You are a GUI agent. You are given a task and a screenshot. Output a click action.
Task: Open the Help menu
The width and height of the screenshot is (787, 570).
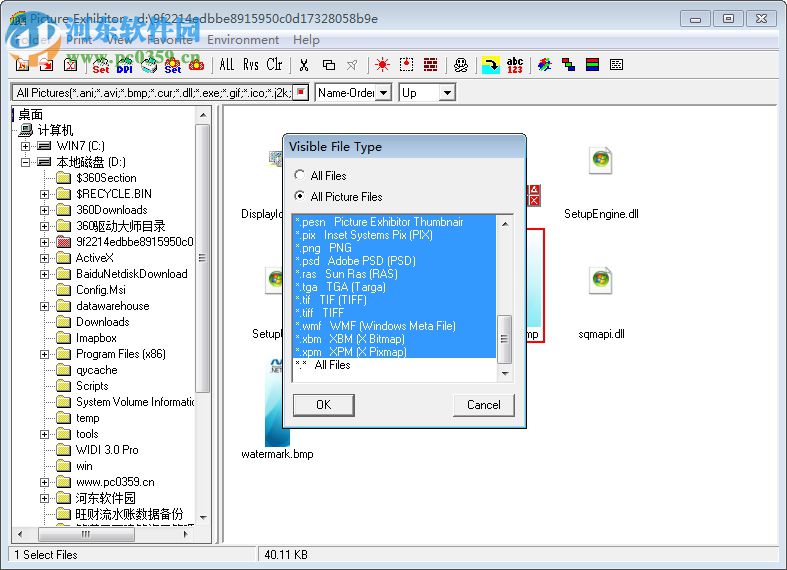click(306, 40)
